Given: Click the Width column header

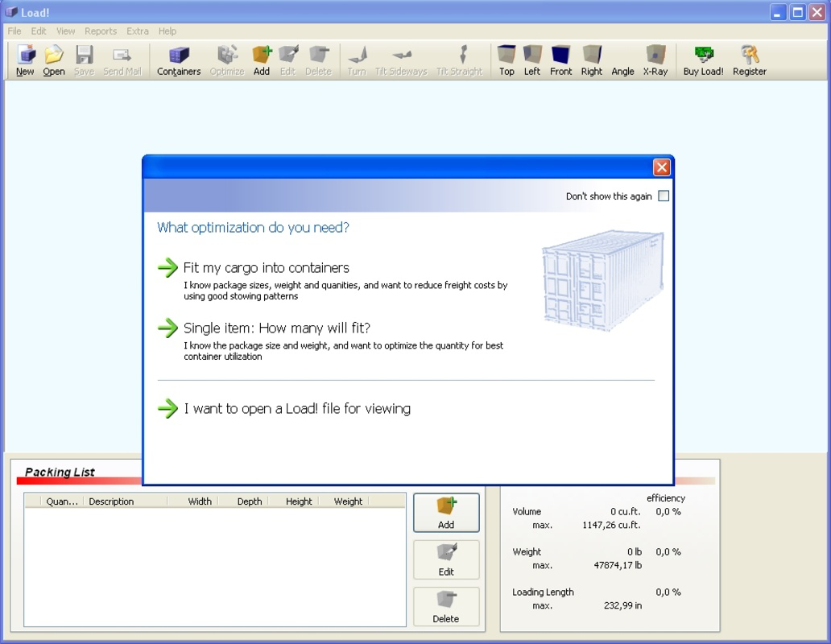Looking at the screenshot, I should [193, 502].
